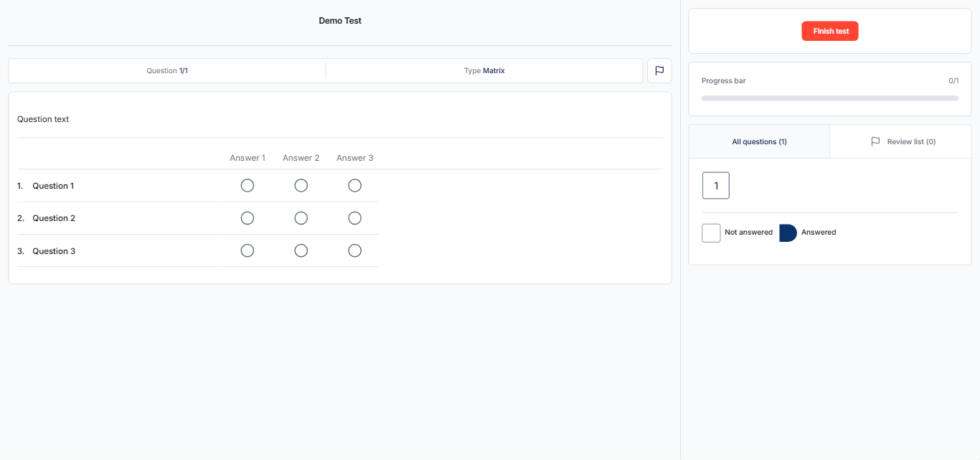This screenshot has width=980, height=460.
Task: Mark Answer 1 for Question 3
Action: [248, 250]
